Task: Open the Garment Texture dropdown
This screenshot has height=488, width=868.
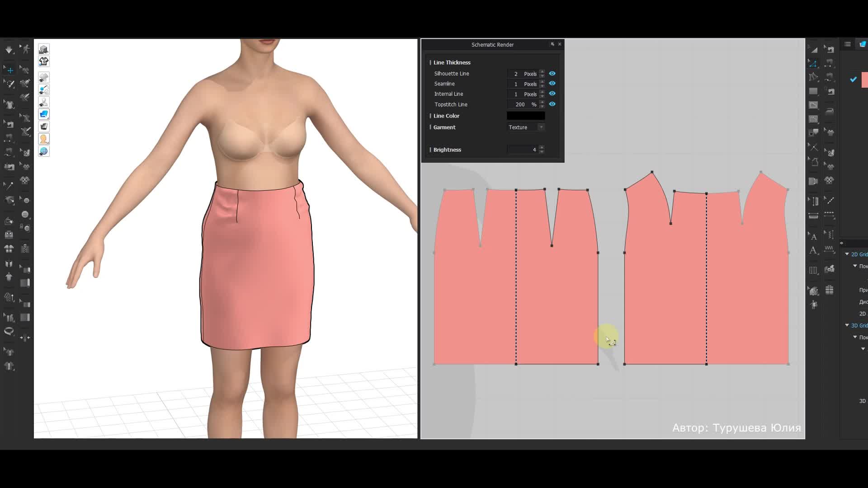Action: pos(542,127)
